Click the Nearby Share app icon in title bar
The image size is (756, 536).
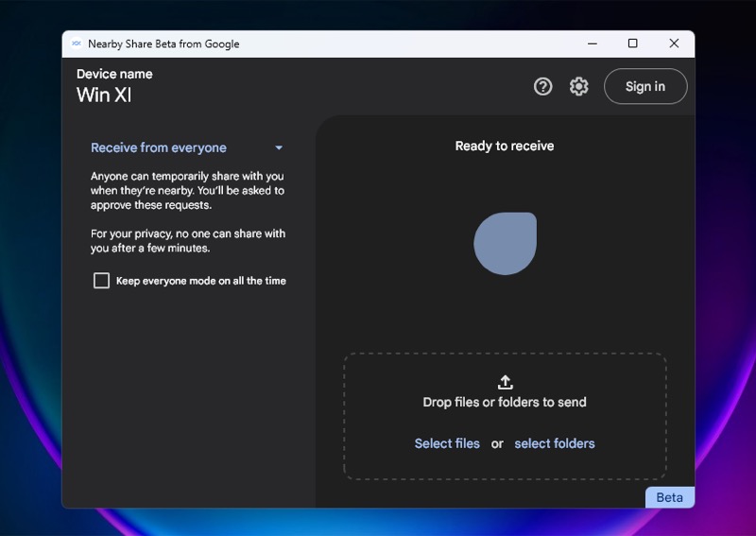tap(77, 43)
